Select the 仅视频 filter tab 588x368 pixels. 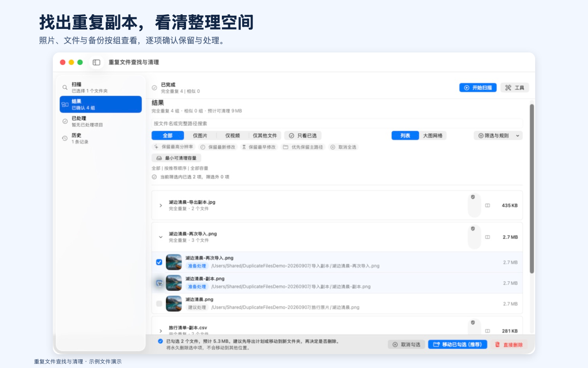[232, 136]
